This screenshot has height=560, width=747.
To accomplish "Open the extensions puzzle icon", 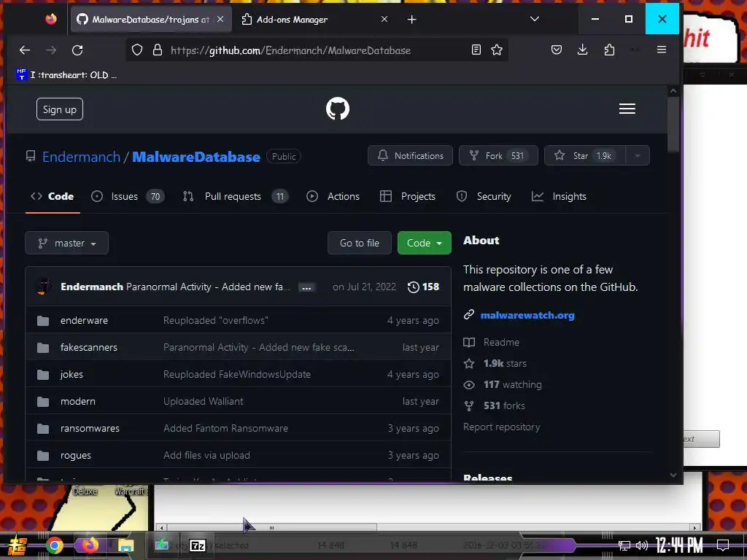I will coord(609,50).
